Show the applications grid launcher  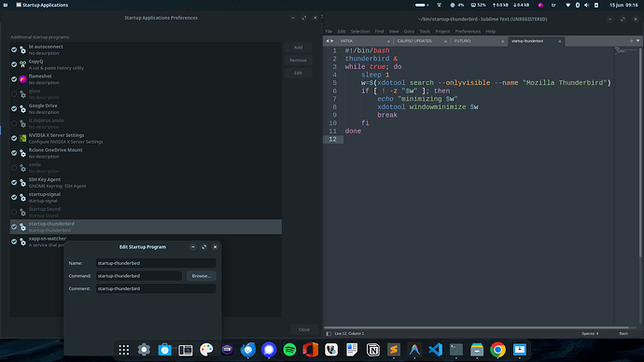[123, 350]
